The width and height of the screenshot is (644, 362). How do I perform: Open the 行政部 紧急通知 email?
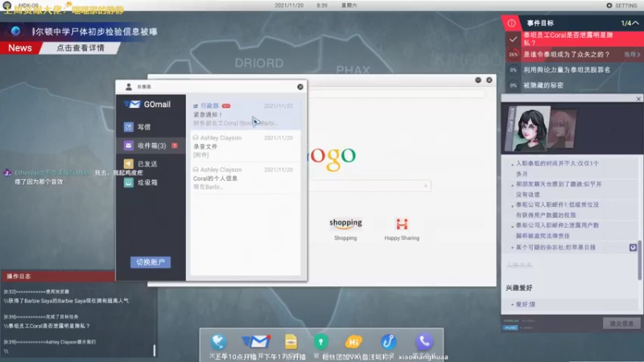pos(246,114)
